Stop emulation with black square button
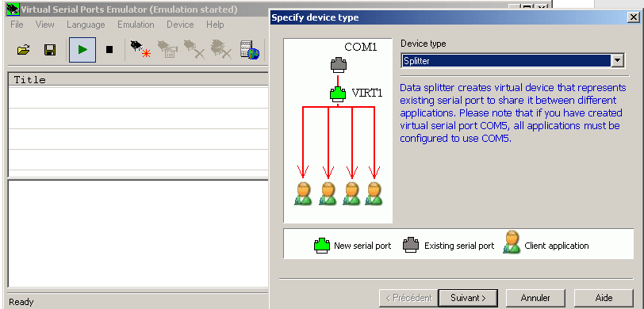This screenshot has height=309, width=644. 109,50
